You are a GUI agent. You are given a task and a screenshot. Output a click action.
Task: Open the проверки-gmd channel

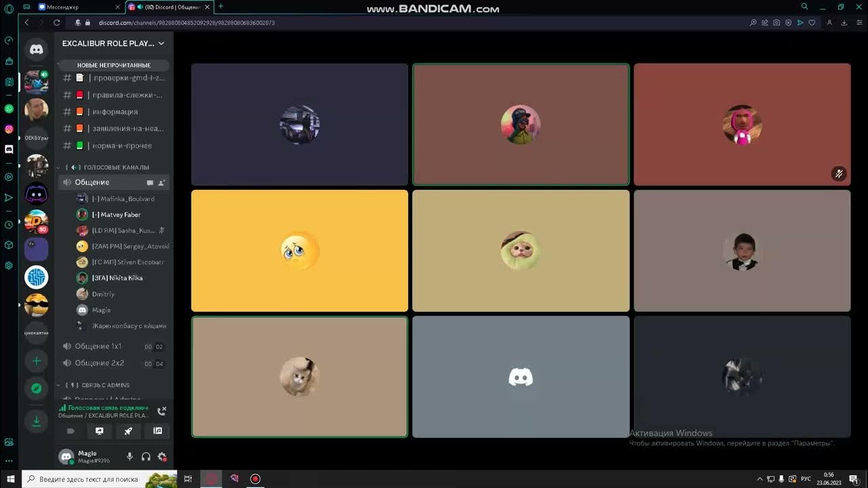pyautogui.click(x=114, y=78)
